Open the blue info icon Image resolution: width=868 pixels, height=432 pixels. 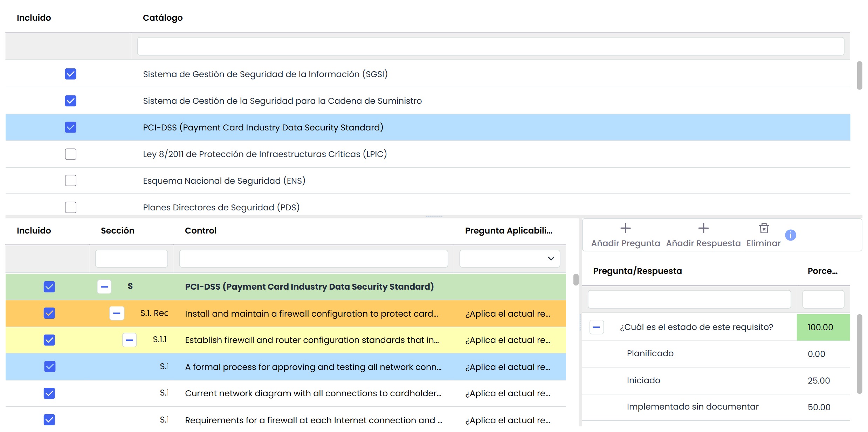pyautogui.click(x=790, y=235)
